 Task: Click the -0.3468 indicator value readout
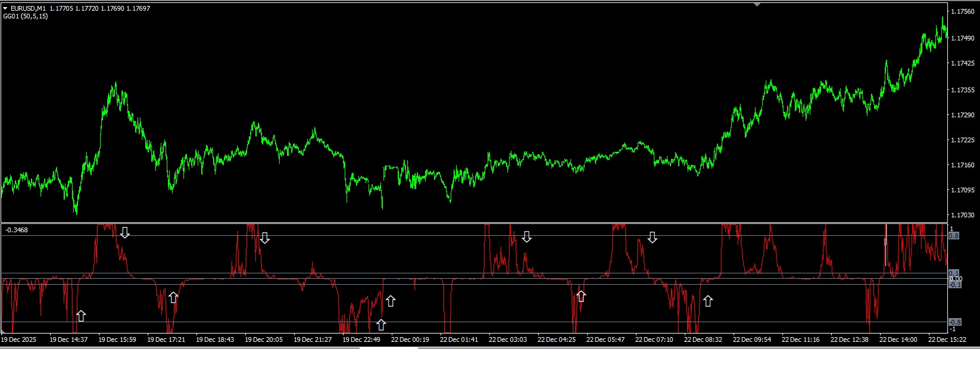[x=17, y=230]
